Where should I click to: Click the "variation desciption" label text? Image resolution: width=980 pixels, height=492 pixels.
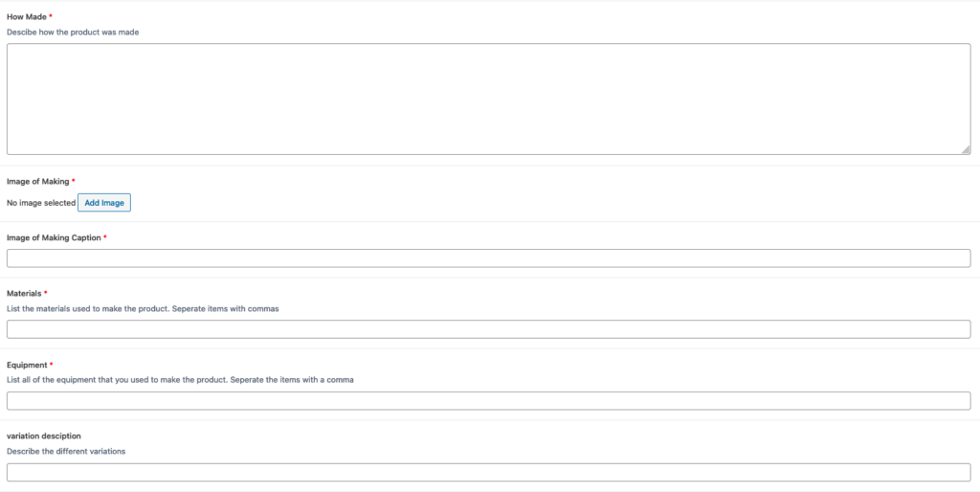click(x=44, y=436)
